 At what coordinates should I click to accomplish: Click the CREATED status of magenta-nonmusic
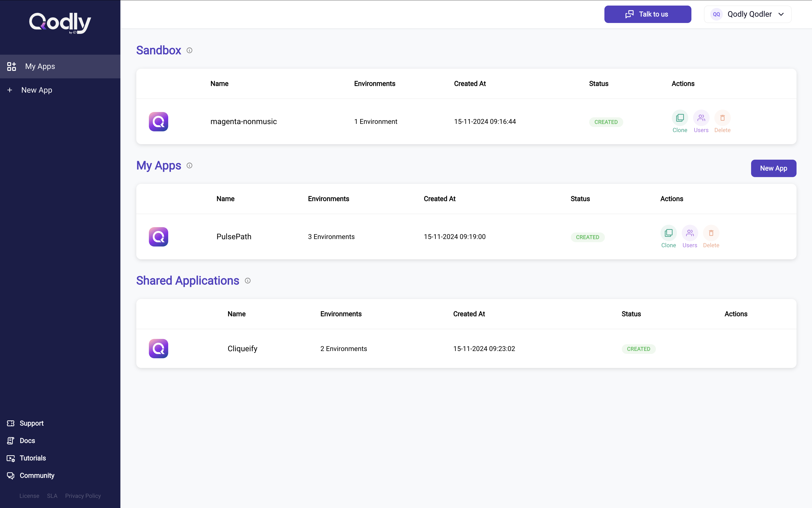click(x=606, y=122)
